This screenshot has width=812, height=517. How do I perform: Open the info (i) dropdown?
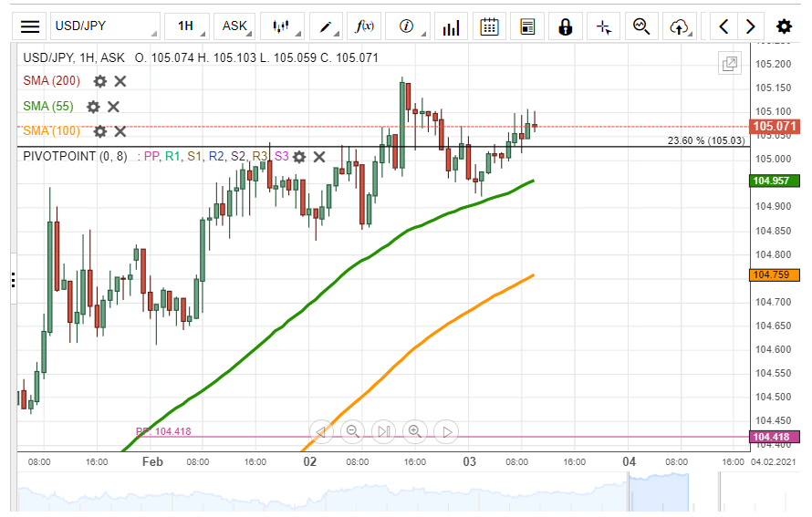coord(408,26)
